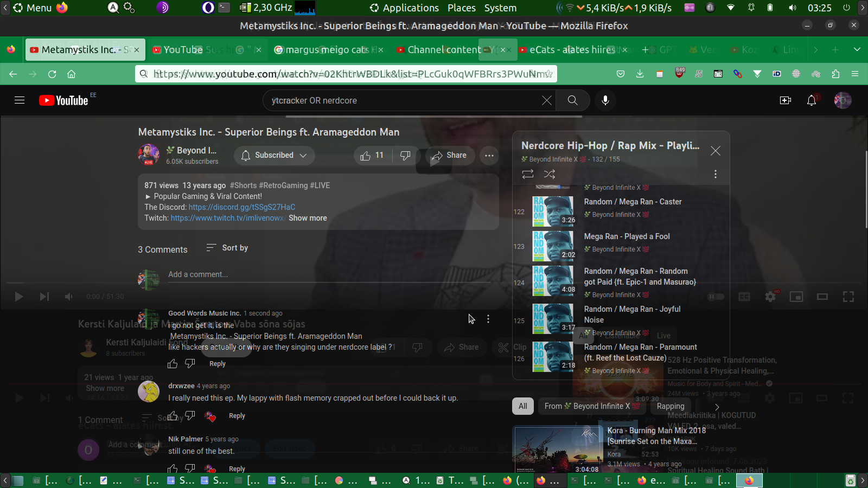Focus the Firefox address bar

click(347, 74)
